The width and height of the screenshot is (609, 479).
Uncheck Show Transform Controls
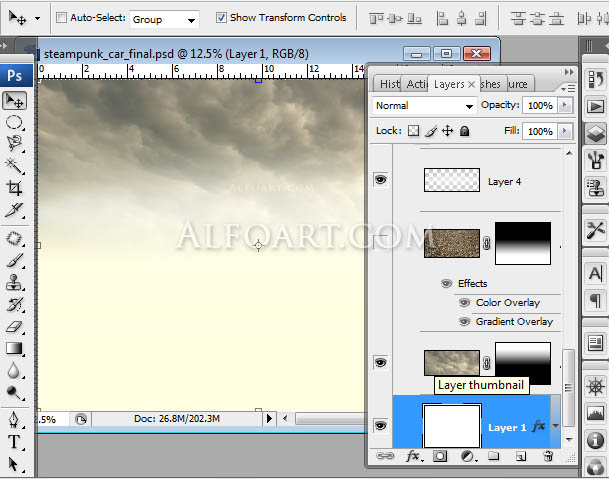coord(221,17)
